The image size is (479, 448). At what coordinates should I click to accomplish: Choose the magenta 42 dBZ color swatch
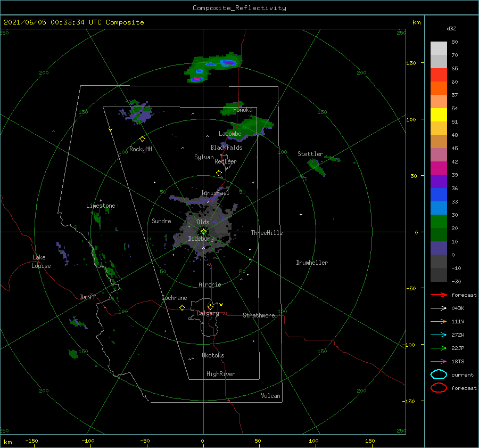point(439,168)
